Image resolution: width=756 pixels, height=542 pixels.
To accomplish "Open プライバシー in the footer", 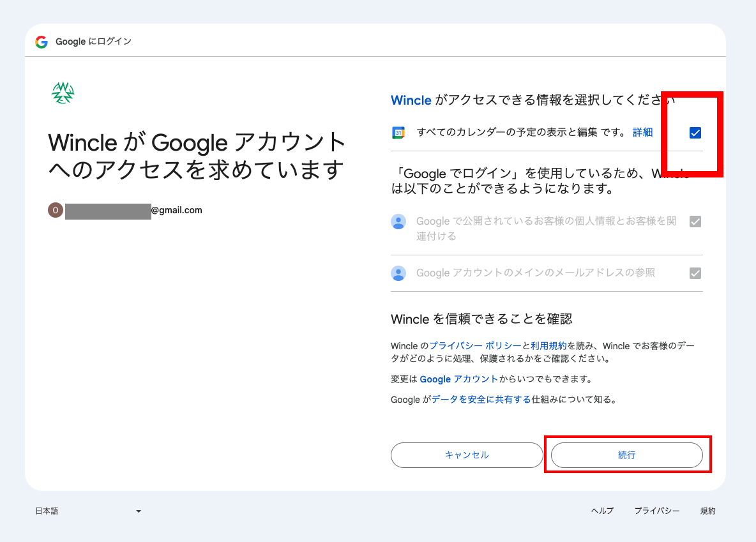I will [x=656, y=511].
